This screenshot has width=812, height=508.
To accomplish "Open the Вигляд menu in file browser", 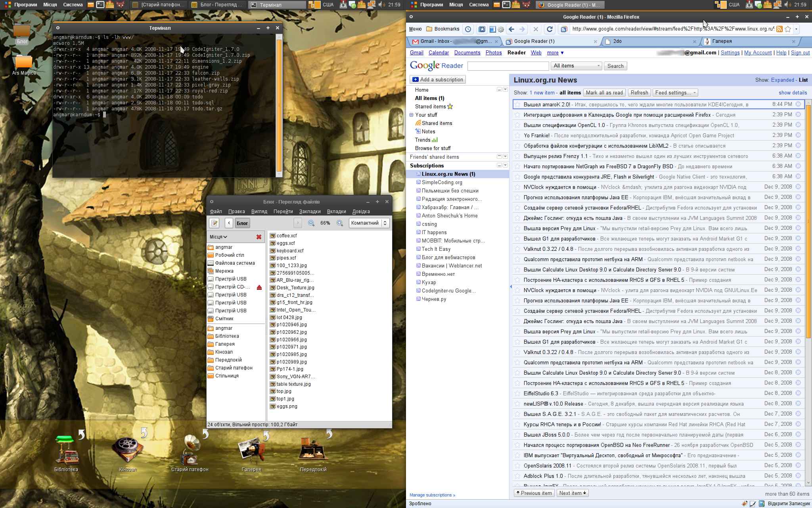I will (x=259, y=212).
